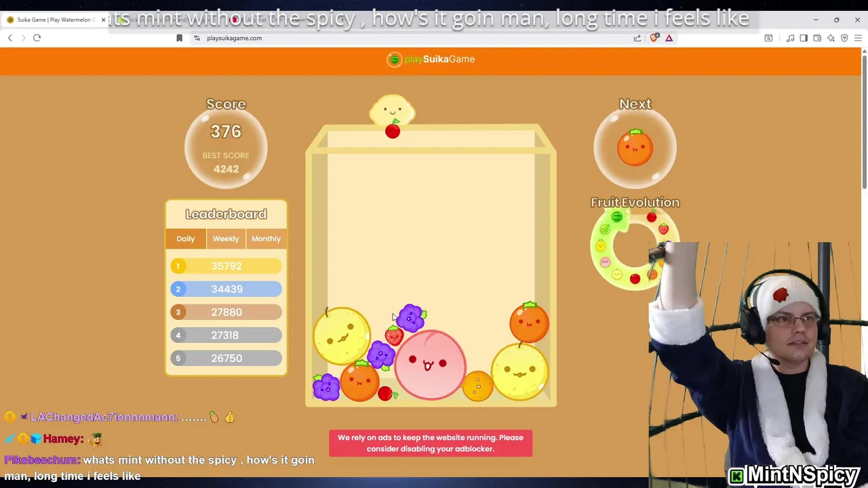Click the orange fruit at the top right of the pile

[x=529, y=323]
